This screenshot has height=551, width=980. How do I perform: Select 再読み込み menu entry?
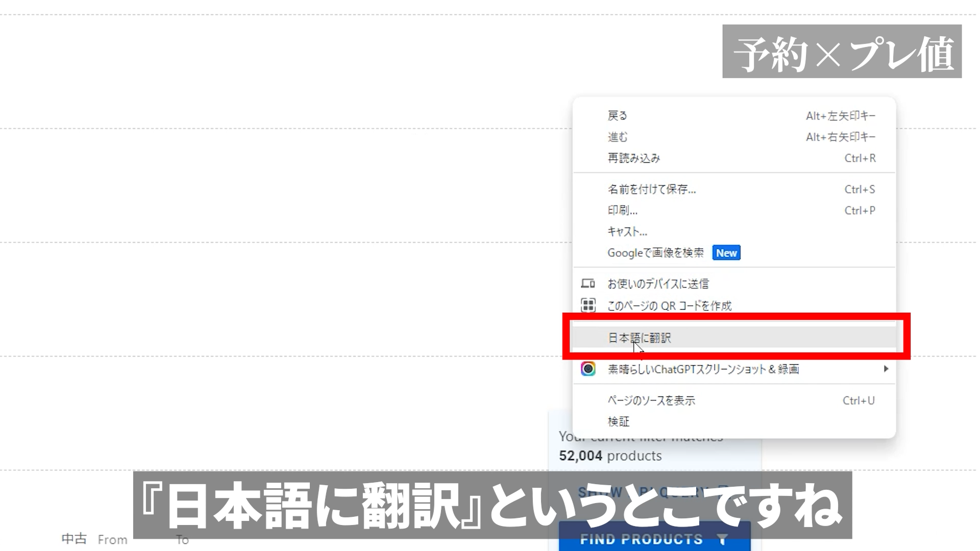633,158
